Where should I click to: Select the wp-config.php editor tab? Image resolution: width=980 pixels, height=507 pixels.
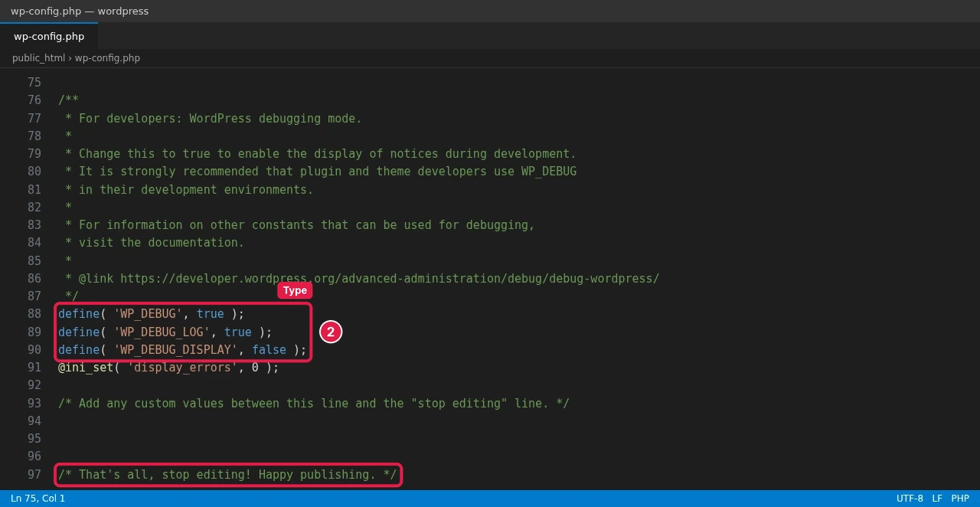[49, 36]
